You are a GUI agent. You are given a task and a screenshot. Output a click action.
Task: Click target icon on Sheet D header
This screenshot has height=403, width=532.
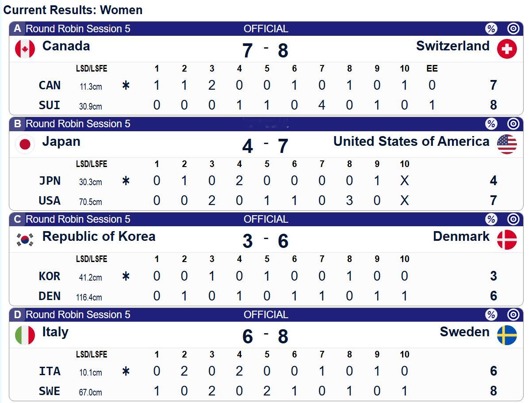513,315
